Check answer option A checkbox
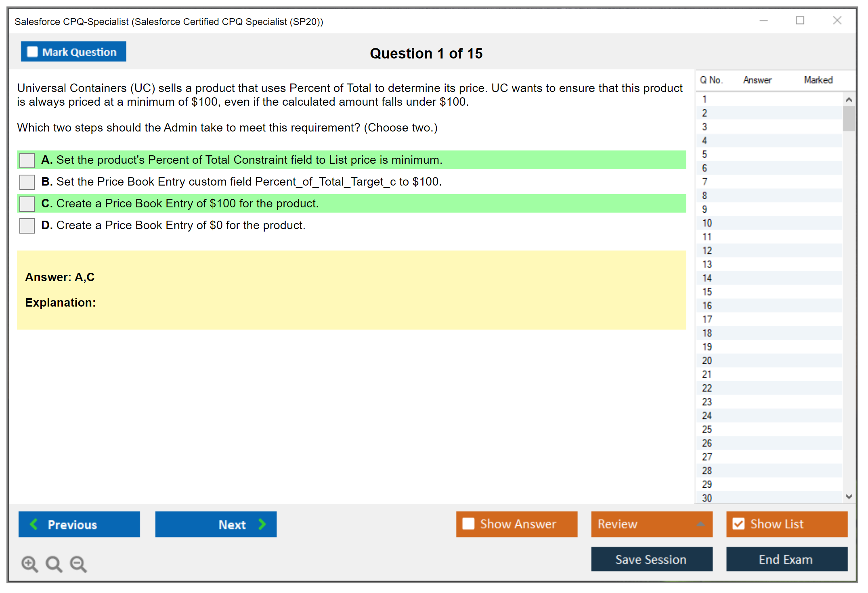The image size is (868, 593). click(x=27, y=160)
